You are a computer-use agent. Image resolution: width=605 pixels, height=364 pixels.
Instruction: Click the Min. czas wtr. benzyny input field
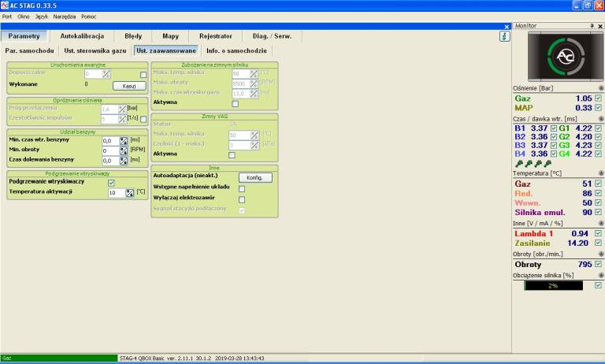point(111,141)
